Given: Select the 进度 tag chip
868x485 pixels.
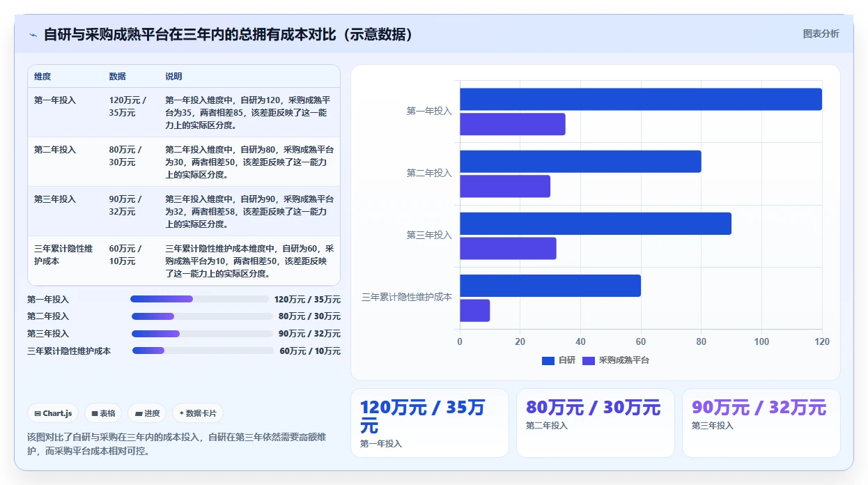Looking at the screenshot, I should point(147,413).
